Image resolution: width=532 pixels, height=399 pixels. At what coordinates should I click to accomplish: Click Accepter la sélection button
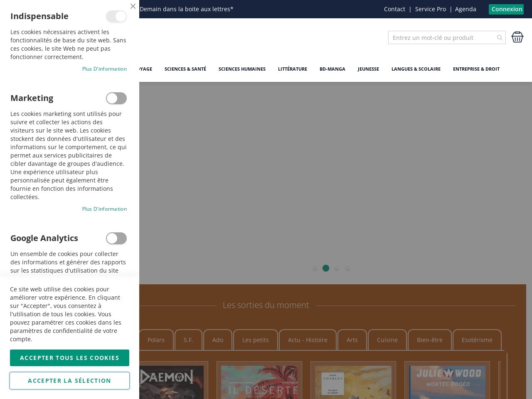(69, 381)
